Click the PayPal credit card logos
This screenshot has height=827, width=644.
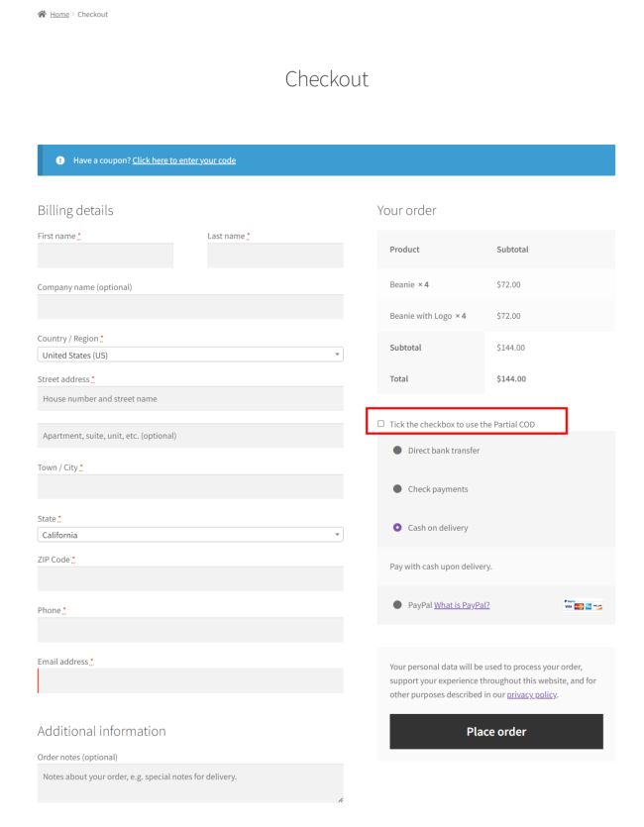pos(583,605)
